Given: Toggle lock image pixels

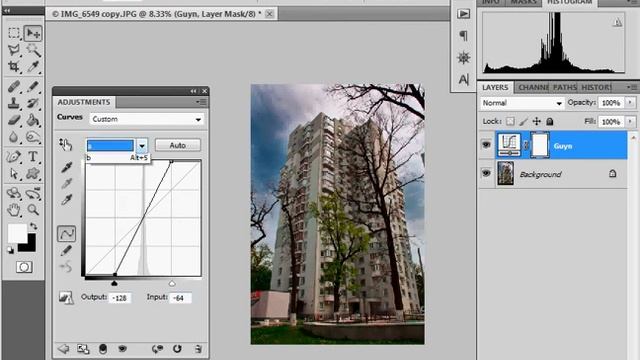Looking at the screenshot, I should [x=523, y=121].
